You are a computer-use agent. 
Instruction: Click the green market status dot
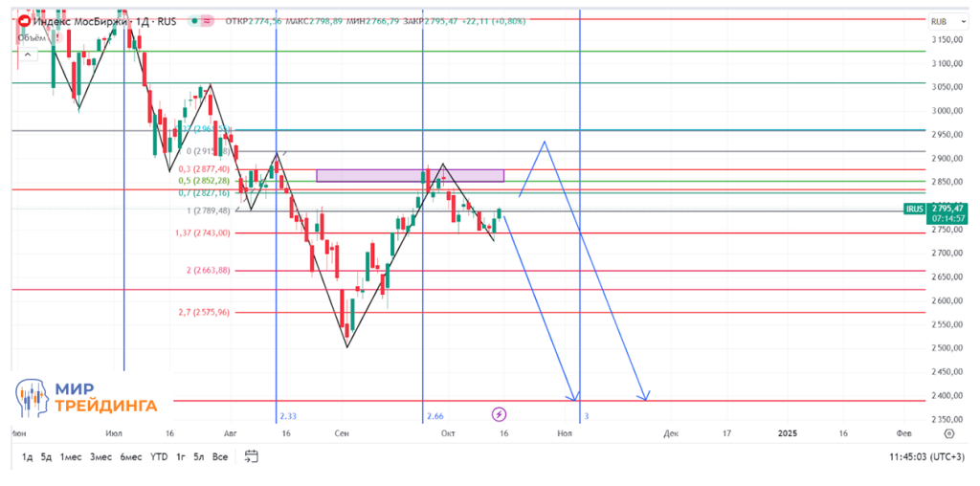coord(194,20)
